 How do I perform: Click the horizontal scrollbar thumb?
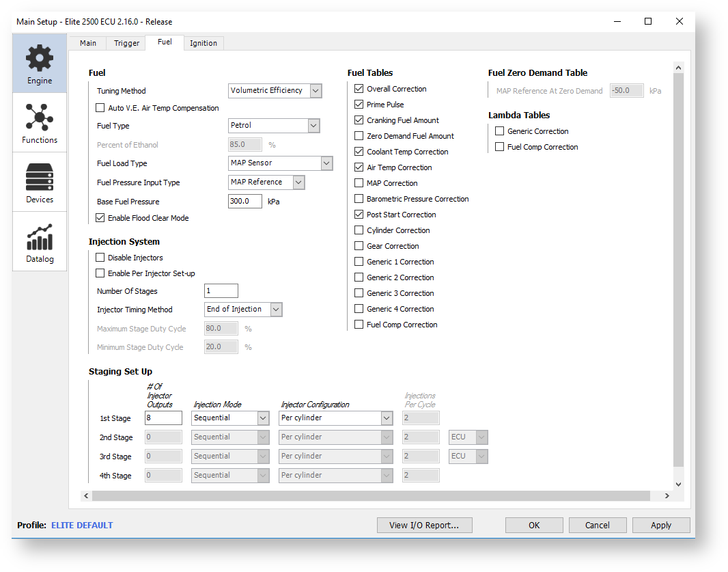[x=371, y=495]
